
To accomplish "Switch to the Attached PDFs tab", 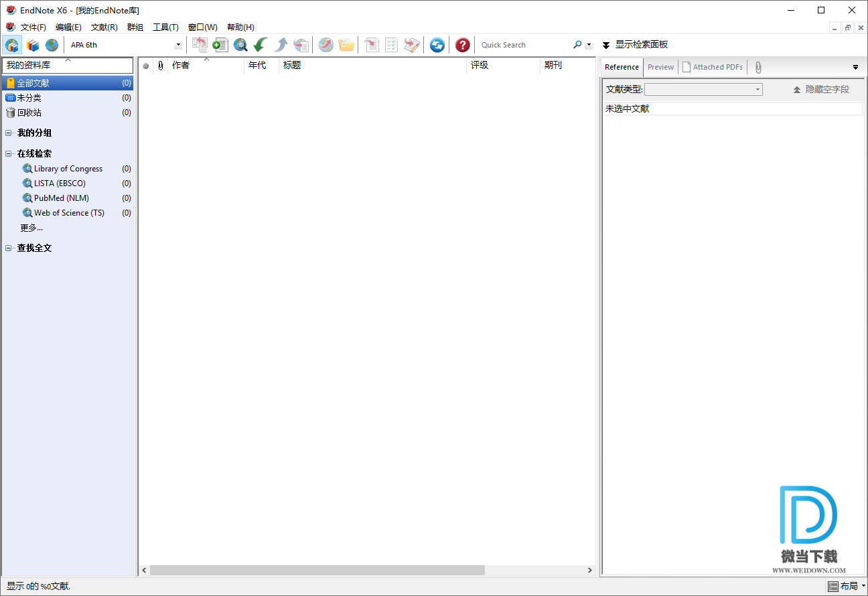I will coord(713,67).
